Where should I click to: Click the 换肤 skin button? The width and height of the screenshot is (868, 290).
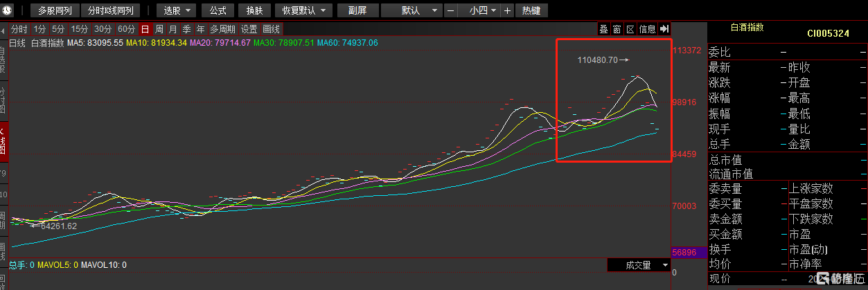[x=254, y=10]
